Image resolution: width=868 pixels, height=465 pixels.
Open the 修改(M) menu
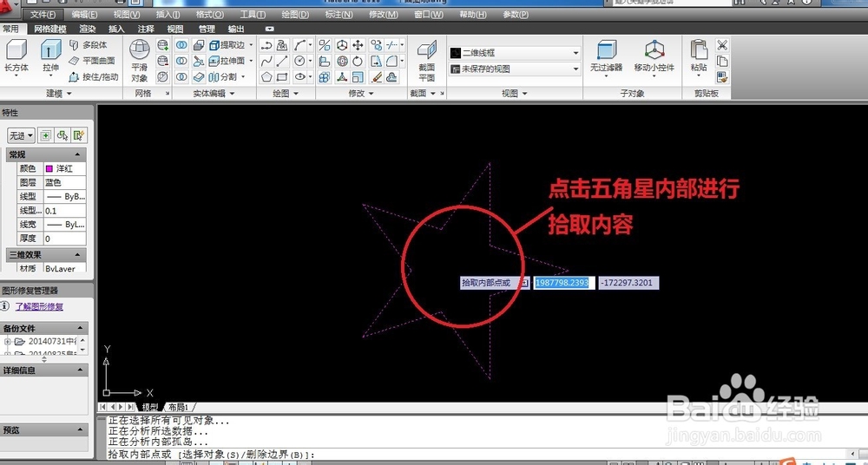pyautogui.click(x=383, y=15)
